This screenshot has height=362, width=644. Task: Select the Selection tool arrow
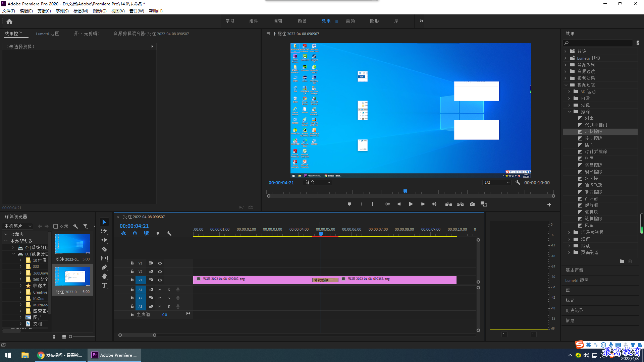(x=104, y=222)
